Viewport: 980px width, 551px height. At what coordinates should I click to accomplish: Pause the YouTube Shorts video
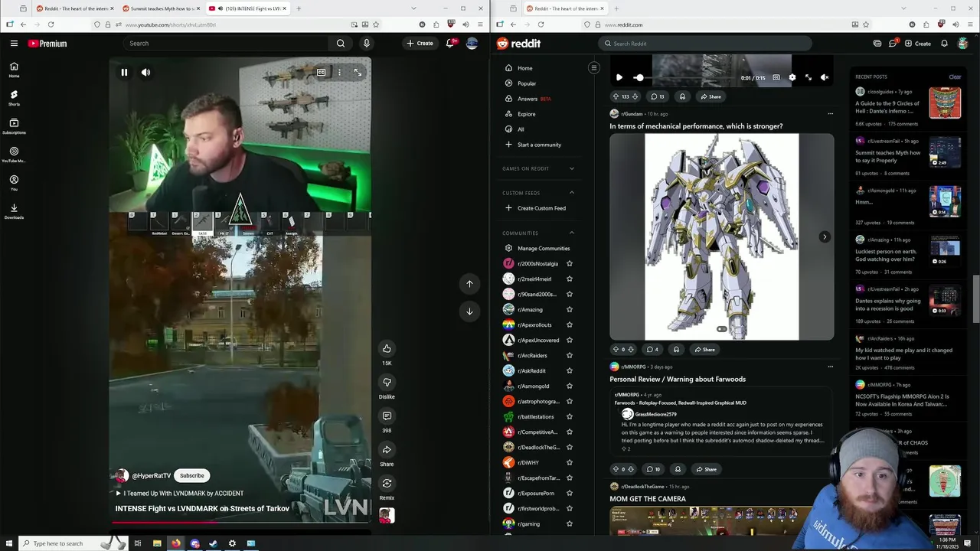coord(124,73)
